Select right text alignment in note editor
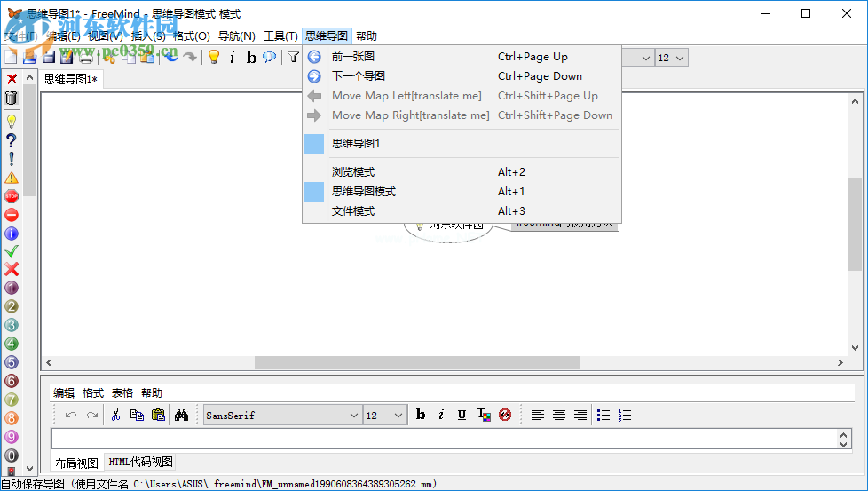 click(580, 415)
